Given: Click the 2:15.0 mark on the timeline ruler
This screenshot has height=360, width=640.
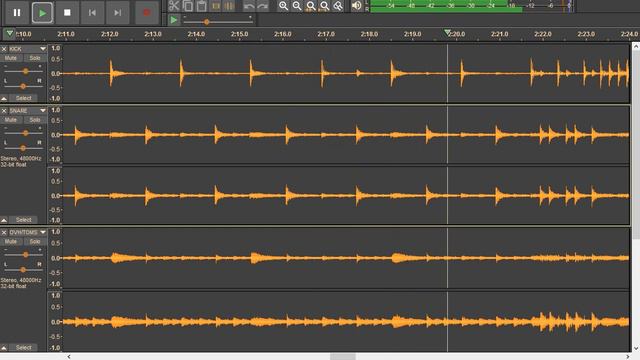Looking at the screenshot, I should (239, 34).
